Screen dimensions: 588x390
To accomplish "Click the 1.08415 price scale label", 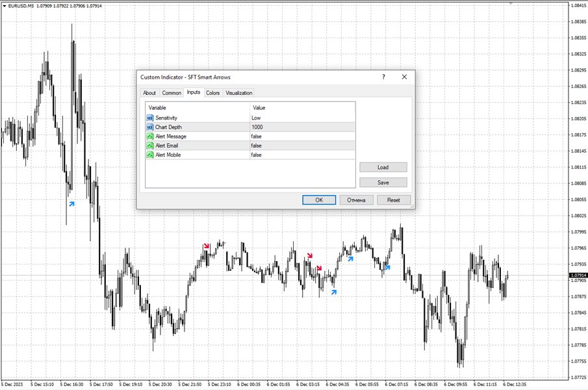I will (578, 6).
